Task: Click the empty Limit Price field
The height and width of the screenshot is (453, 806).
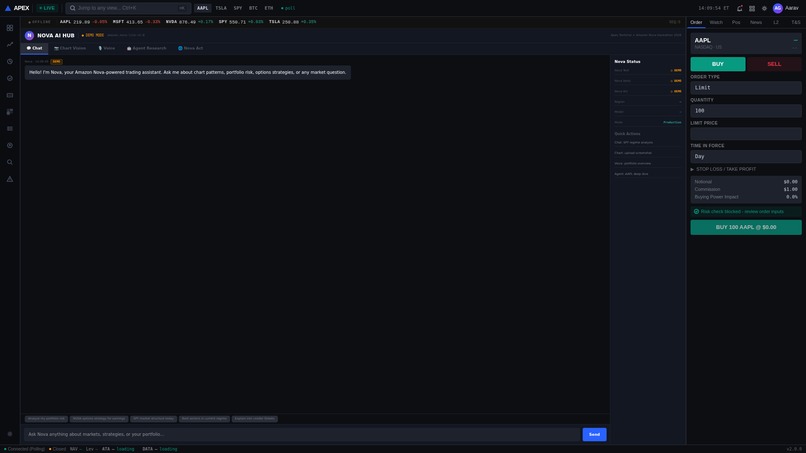Action: [x=746, y=134]
